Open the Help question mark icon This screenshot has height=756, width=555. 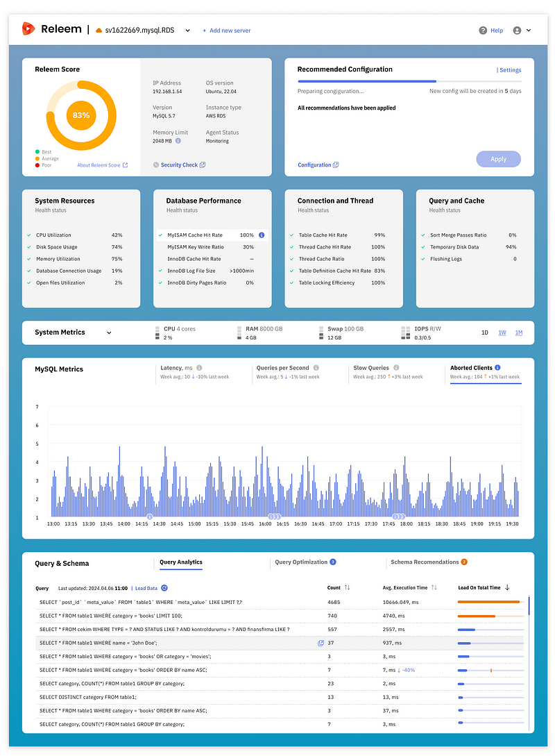click(483, 31)
